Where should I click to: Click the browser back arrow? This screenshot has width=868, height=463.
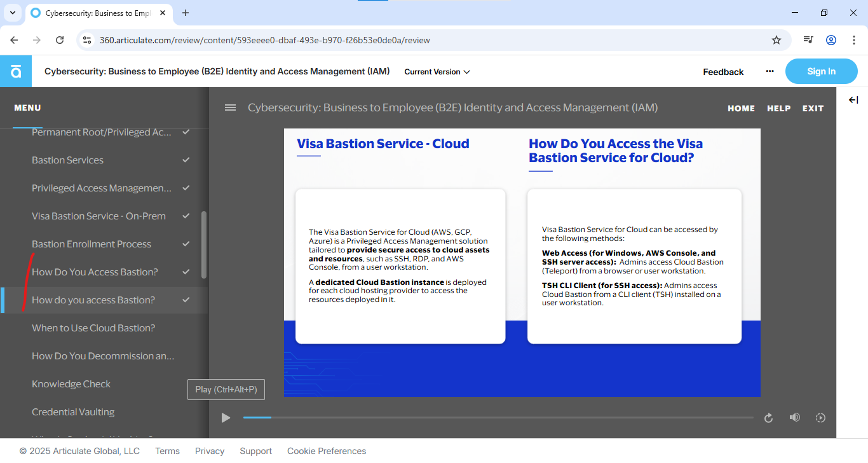(x=14, y=40)
